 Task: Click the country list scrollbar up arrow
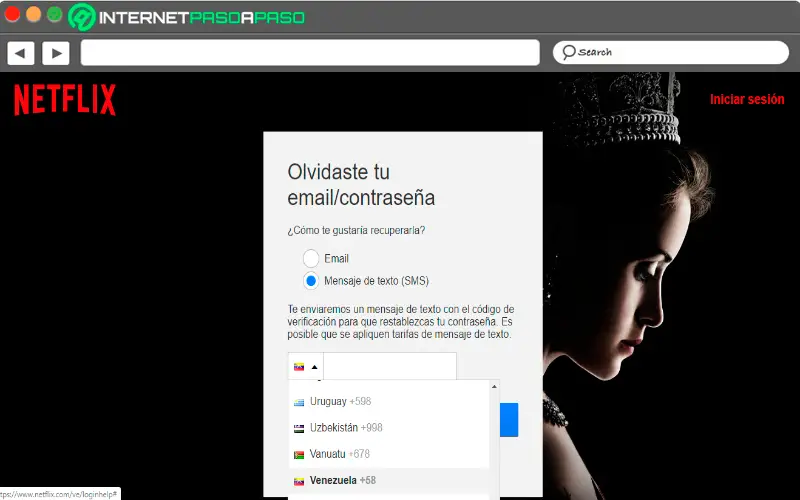tap(494, 387)
